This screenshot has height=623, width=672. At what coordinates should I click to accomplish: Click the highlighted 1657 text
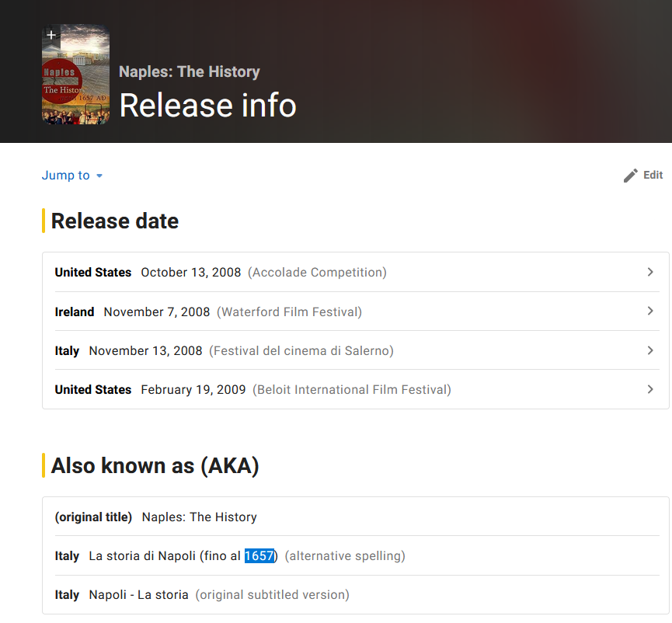coord(259,556)
